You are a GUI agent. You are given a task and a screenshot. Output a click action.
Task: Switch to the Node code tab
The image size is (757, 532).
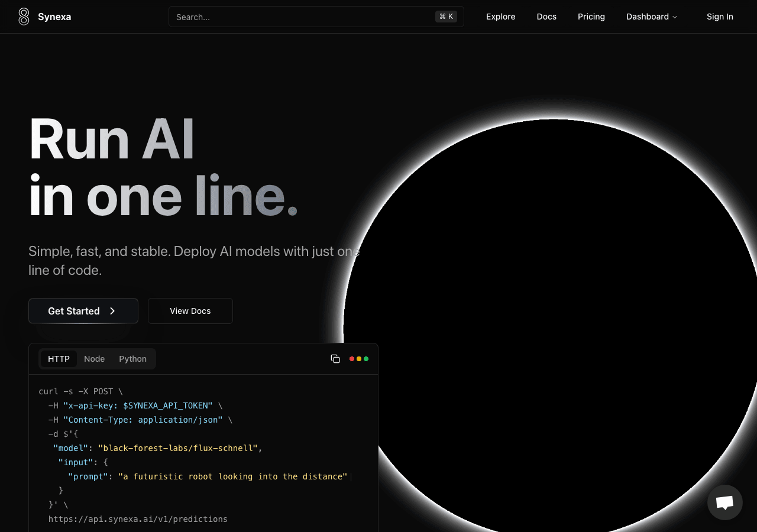95,359
